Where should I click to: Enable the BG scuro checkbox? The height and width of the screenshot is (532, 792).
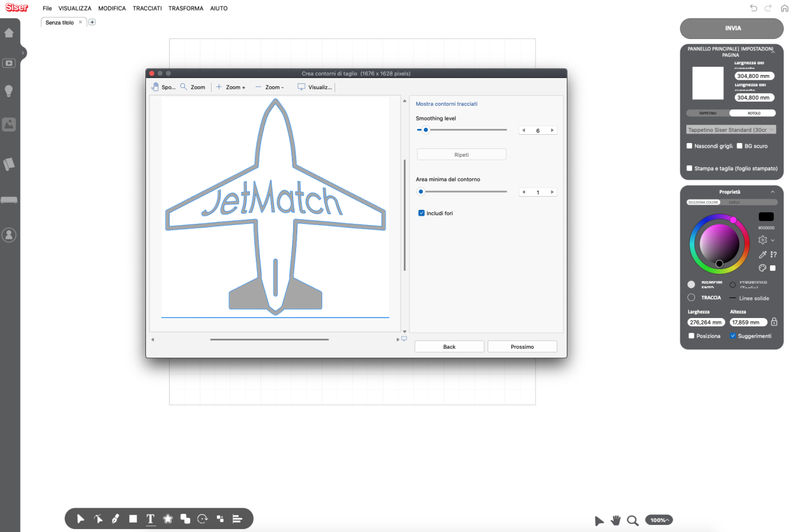[x=739, y=146]
